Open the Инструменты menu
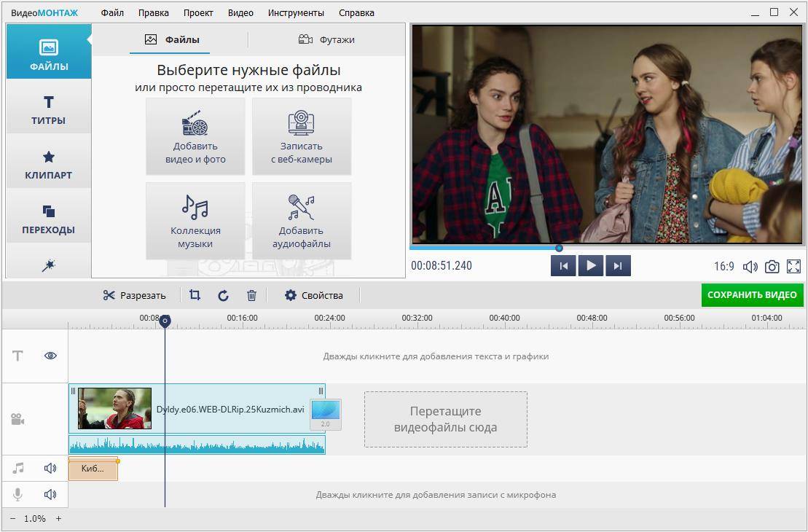 [296, 13]
